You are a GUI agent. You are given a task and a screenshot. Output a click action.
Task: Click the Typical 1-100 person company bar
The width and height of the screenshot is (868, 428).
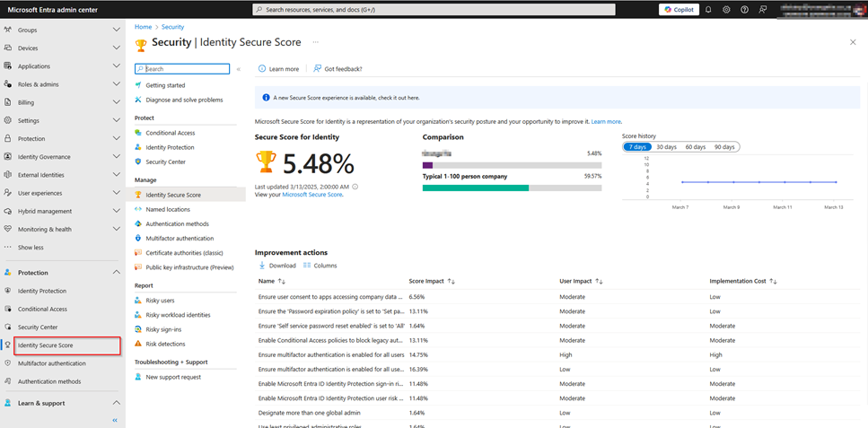(512, 188)
